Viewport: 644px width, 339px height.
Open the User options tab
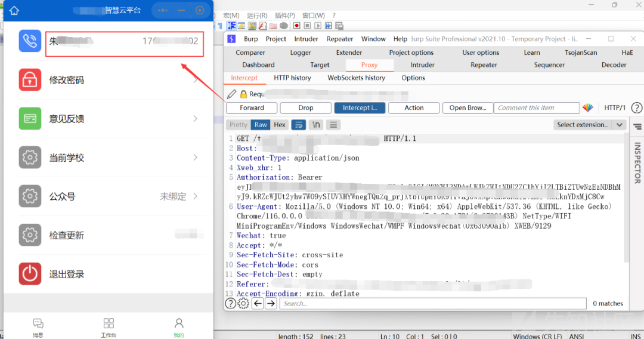point(481,53)
